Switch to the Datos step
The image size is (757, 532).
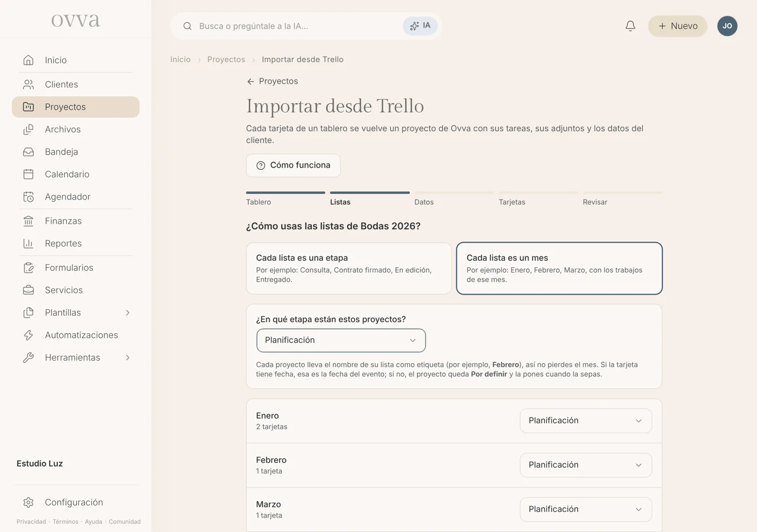(454, 199)
